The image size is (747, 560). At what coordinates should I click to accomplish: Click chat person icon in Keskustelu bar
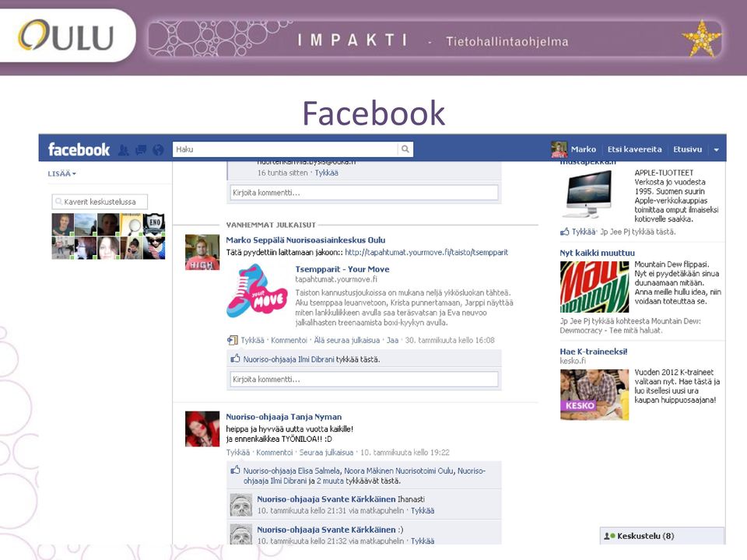point(609,536)
